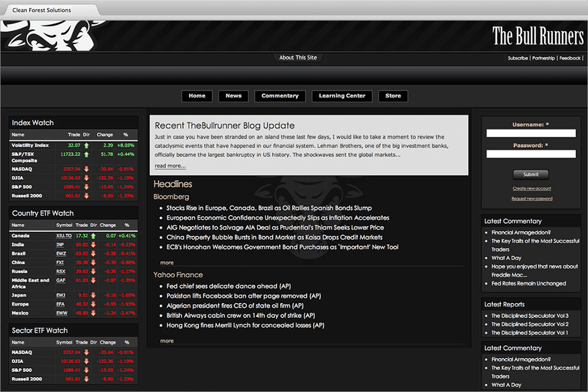
Task: Open the Commentary menu item
Action: point(280,96)
